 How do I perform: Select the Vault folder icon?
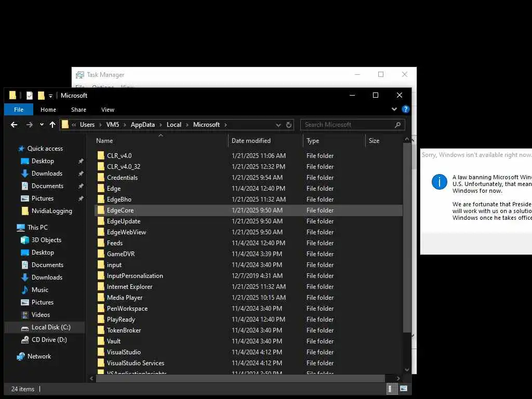pos(101,341)
